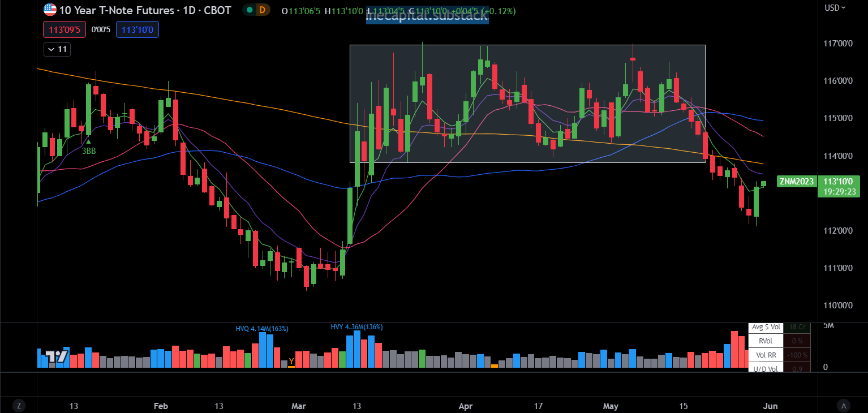868x413 pixels.
Task: Click the red sell price 113'09'5 button
Action: coord(65,29)
